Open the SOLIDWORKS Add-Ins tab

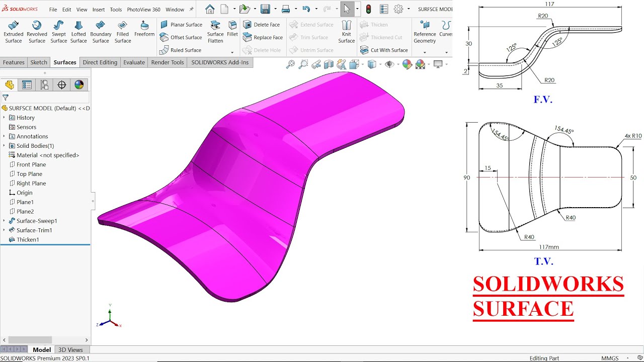pyautogui.click(x=220, y=62)
